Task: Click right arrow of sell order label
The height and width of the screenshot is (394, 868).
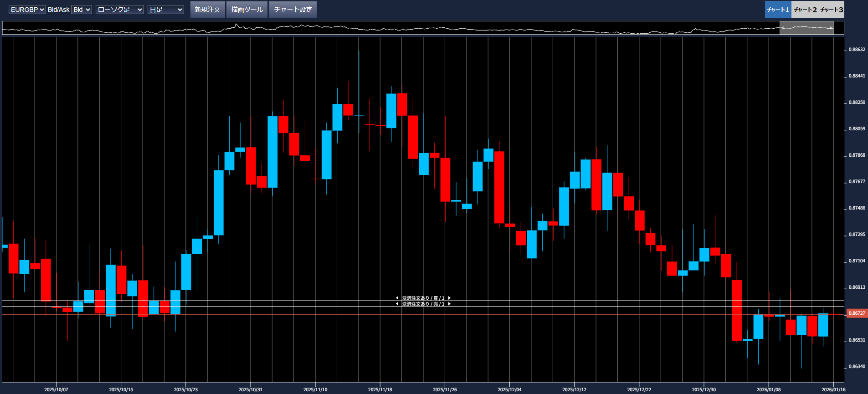Action: 449,304
